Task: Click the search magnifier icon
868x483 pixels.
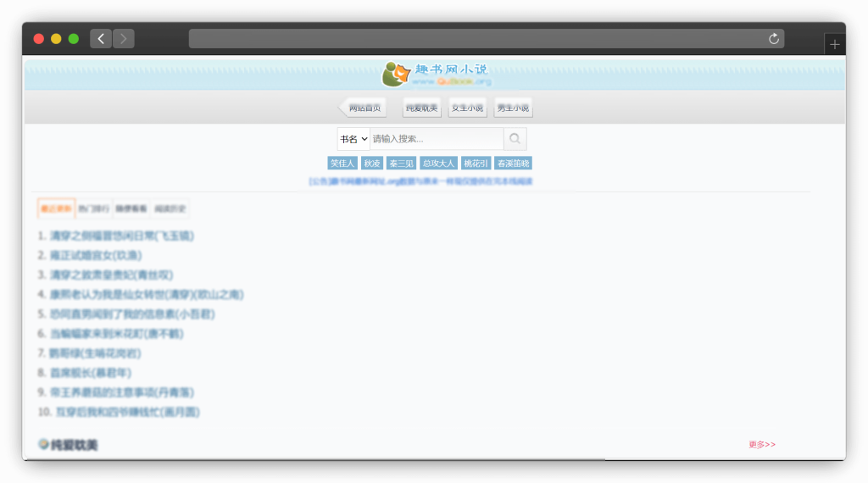Action: coord(515,139)
